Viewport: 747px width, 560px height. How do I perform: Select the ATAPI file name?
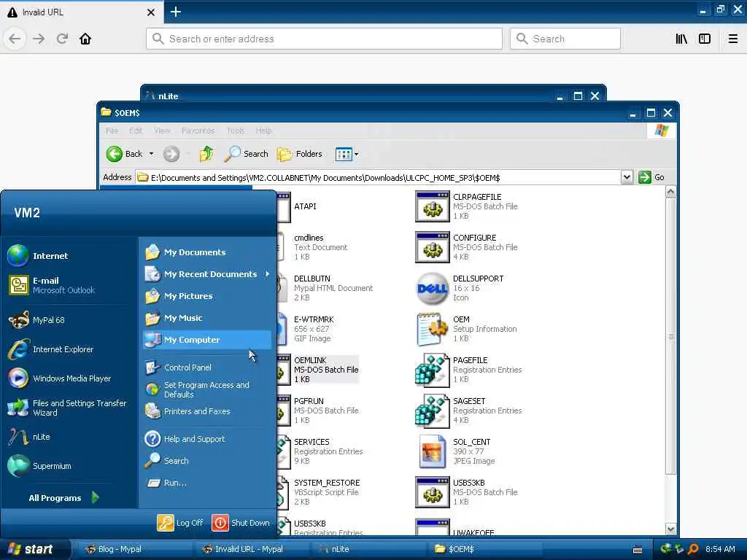305,206
